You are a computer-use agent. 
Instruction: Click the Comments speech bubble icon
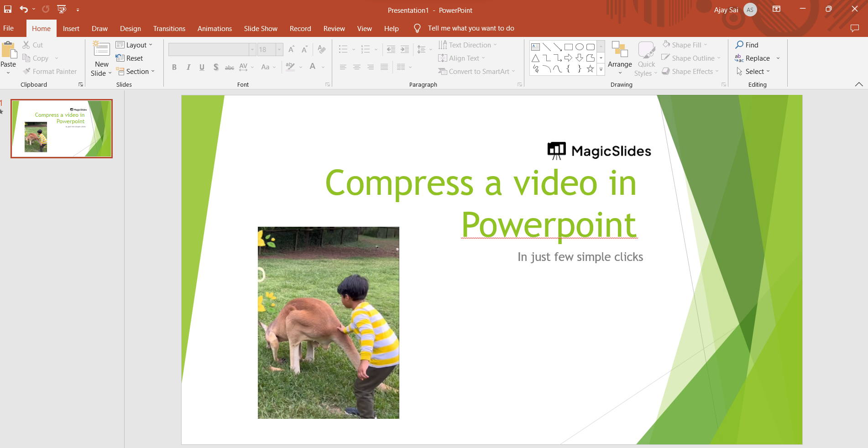854,28
